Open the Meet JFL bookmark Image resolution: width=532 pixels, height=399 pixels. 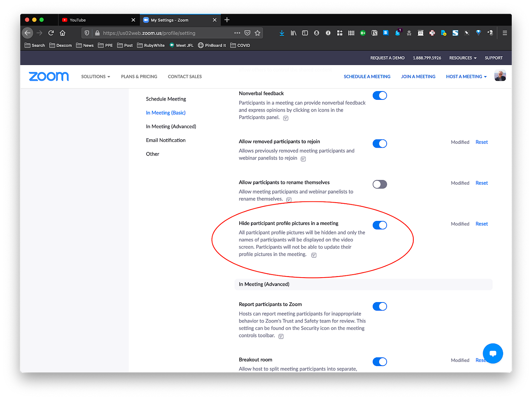[181, 45]
